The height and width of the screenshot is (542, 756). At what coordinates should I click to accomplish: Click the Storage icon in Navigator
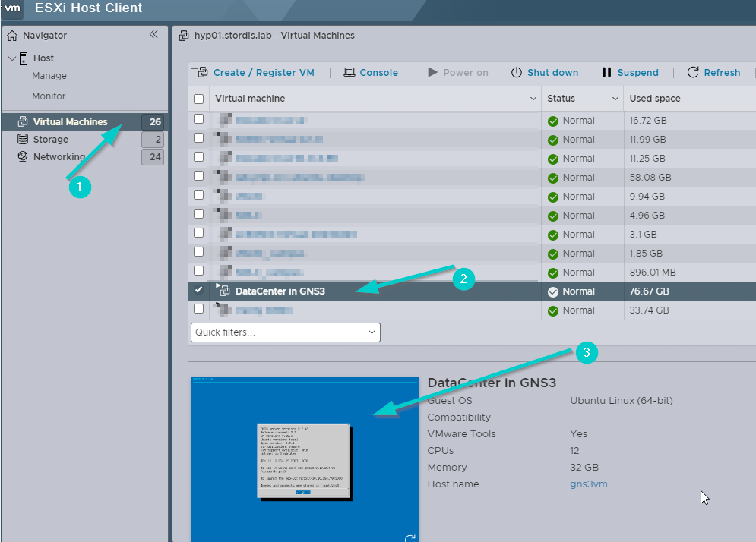23,140
